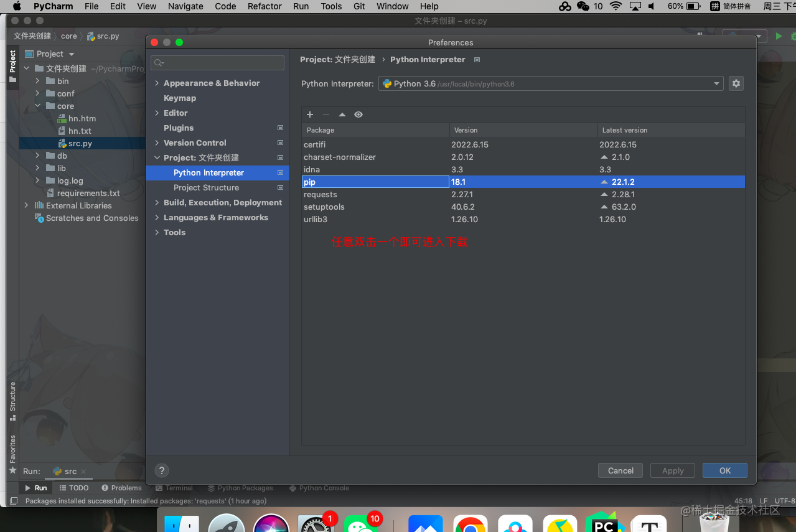Open the interpreter settings gear button
The height and width of the screenshot is (532, 796).
(736, 83)
